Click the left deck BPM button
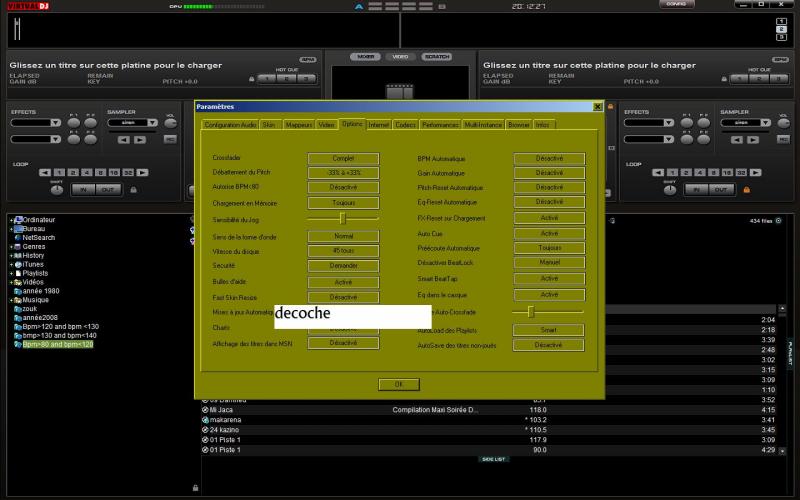800x500 pixels. point(307,59)
